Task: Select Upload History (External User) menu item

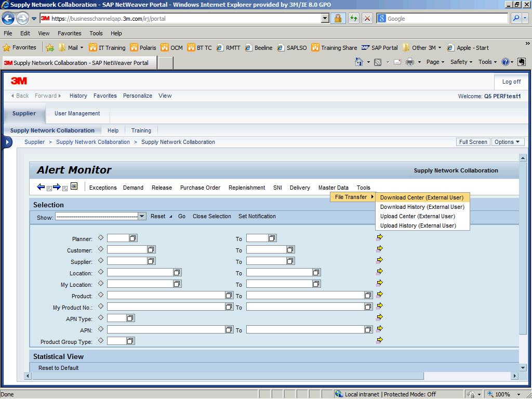Action: pos(422,225)
